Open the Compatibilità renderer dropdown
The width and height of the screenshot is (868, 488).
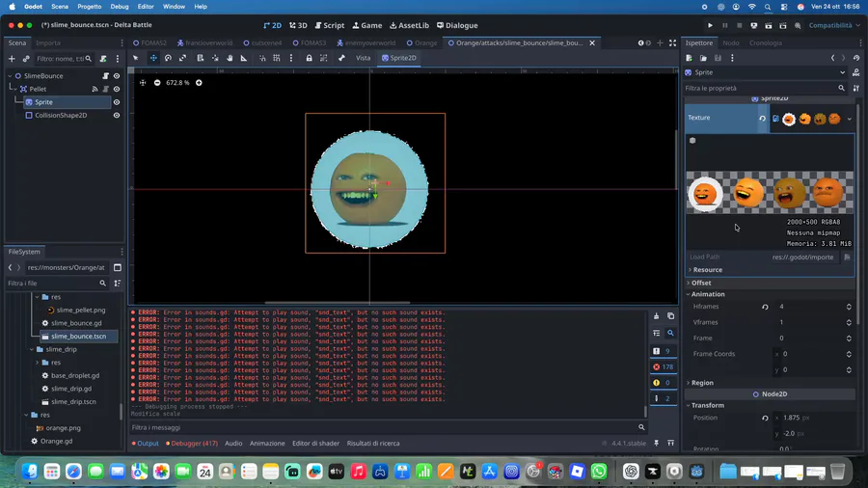834,25
